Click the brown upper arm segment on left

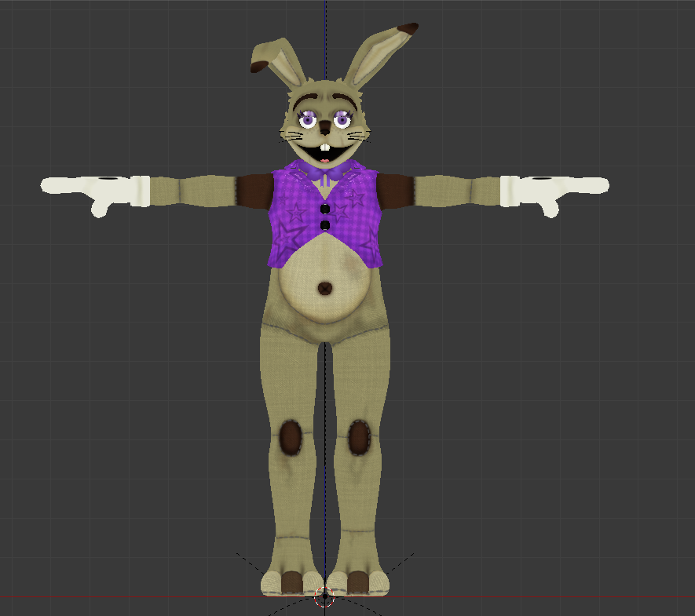tap(255, 191)
